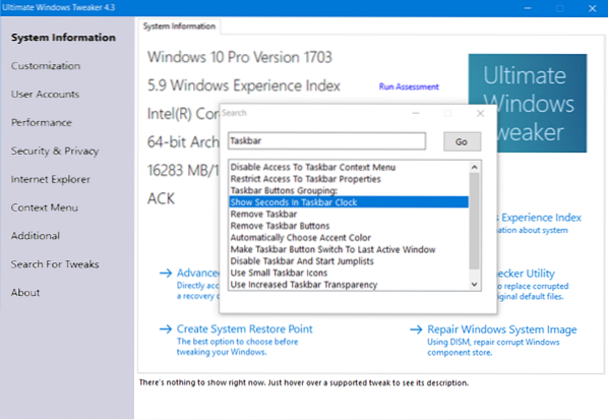This screenshot has width=608, height=420.
Task: Switch to the System Information tab
Action: point(178,24)
